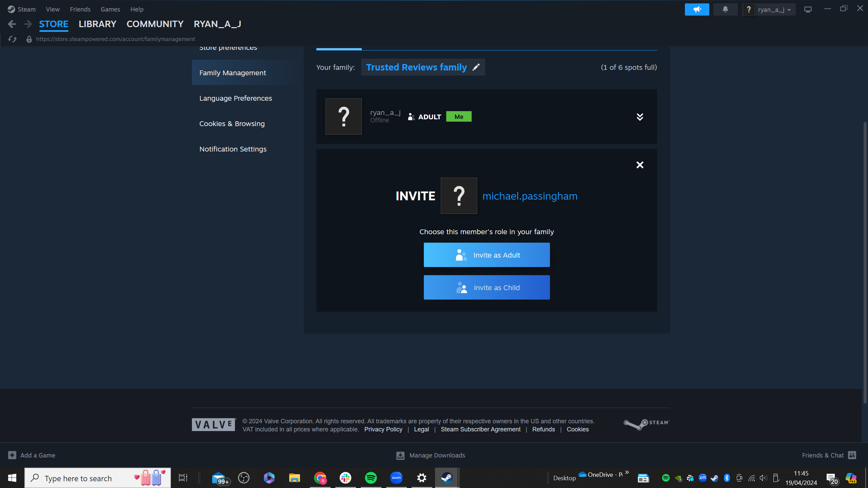This screenshot has width=868, height=488.
Task: Click the padlock icon beside the URL
Action: [29, 39]
